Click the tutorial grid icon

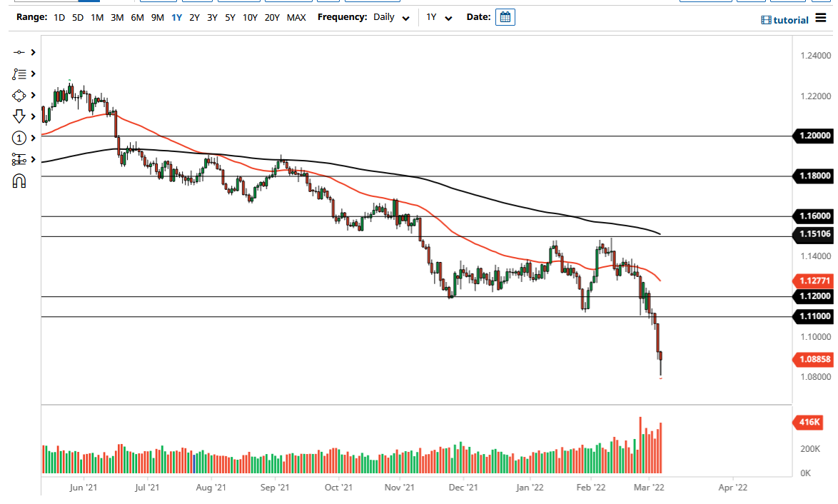[x=767, y=20]
